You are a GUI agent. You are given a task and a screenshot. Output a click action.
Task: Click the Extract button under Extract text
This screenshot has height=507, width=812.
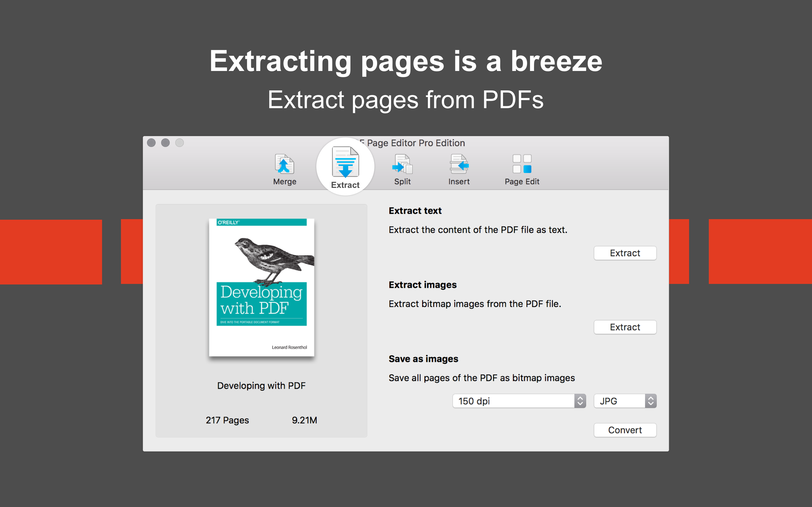pyautogui.click(x=625, y=253)
